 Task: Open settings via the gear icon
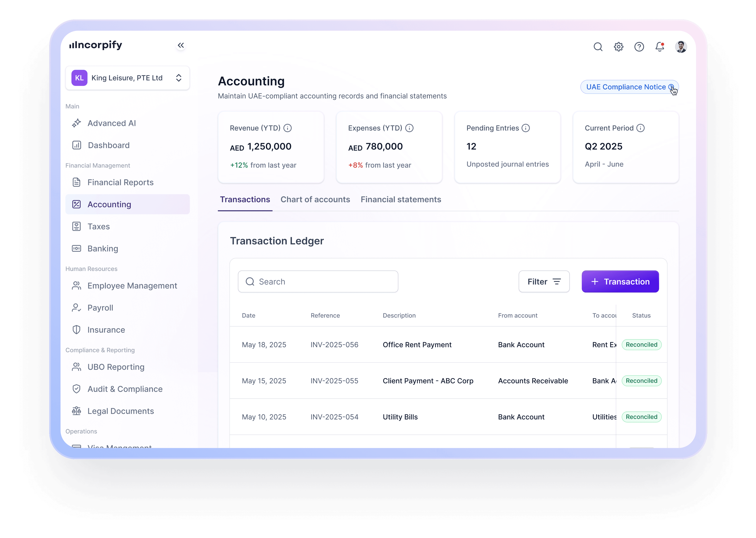618,47
